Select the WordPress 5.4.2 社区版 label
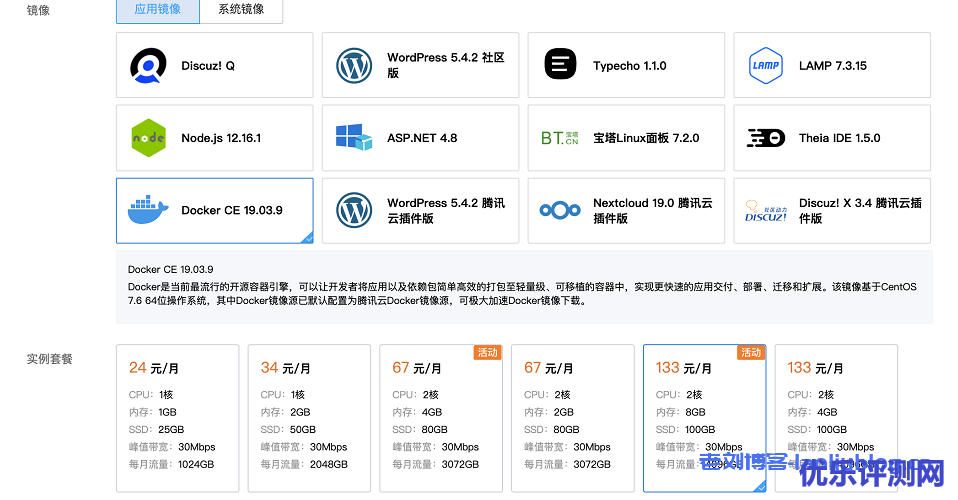Screen dimensions: 958x500 click(446, 65)
